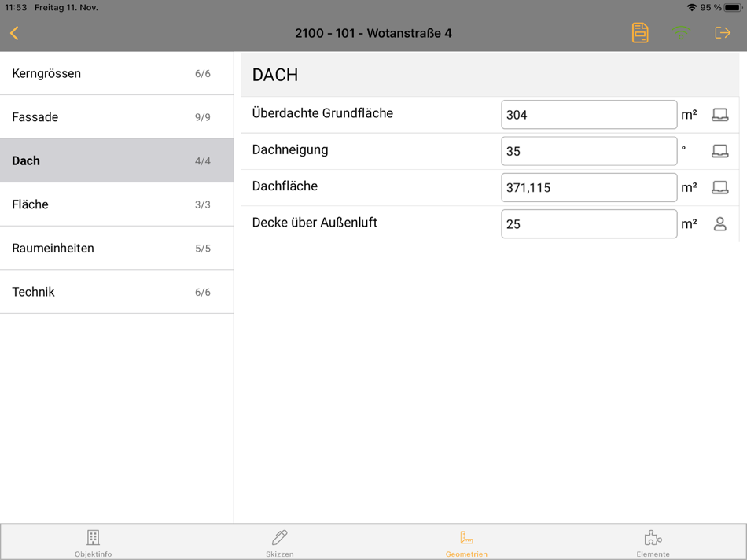Select the Raumeinheiten sidebar entry
The width and height of the screenshot is (747, 560).
(116, 248)
